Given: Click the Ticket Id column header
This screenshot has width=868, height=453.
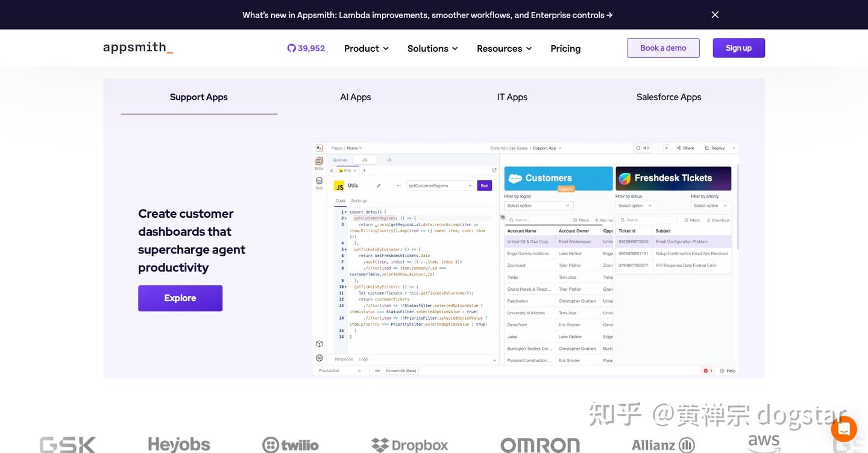Looking at the screenshot, I should [x=627, y=231].
